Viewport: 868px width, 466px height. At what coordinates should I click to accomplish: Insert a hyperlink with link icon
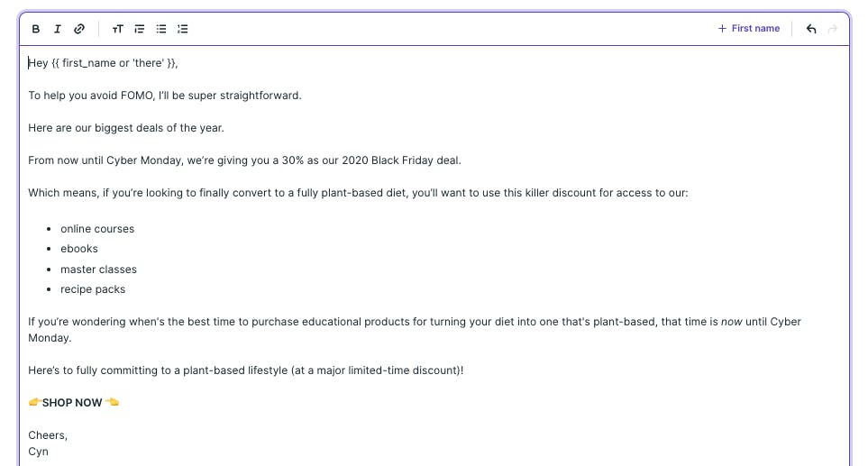pos(79,29)
